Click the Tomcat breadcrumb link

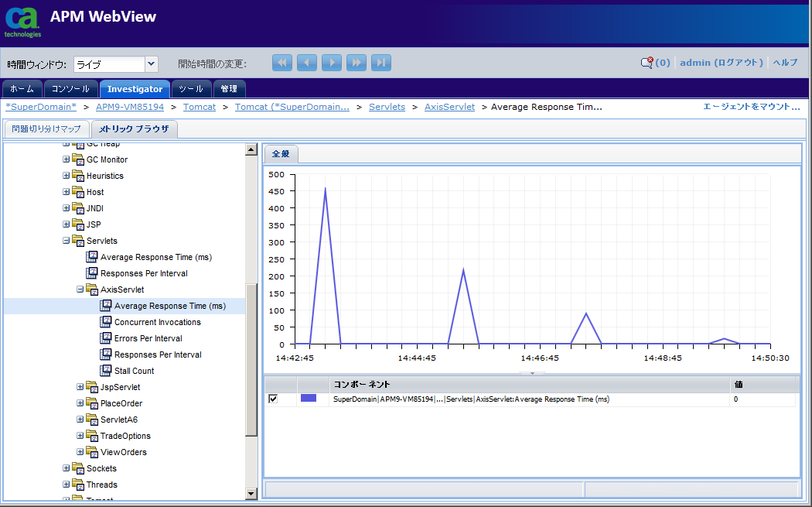199,107
